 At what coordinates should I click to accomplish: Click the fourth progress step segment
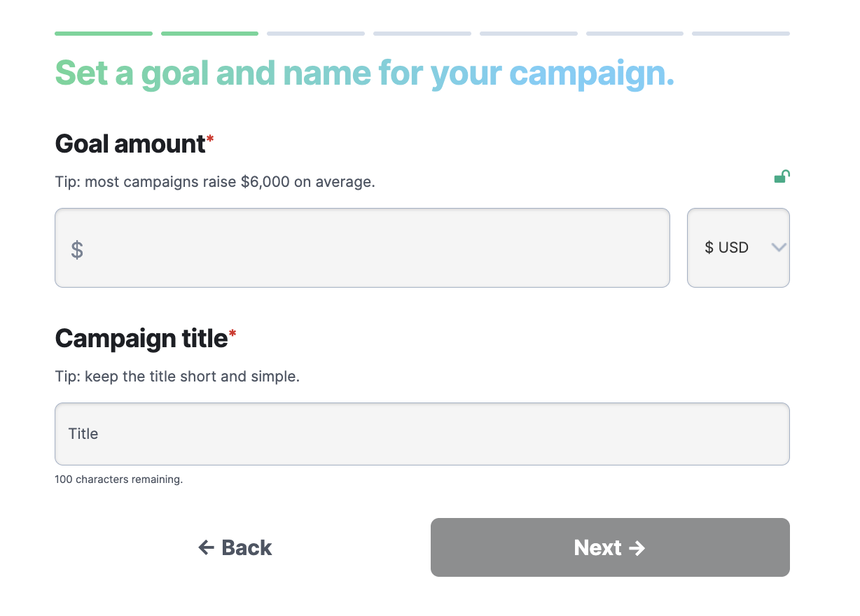coord(422,34)
